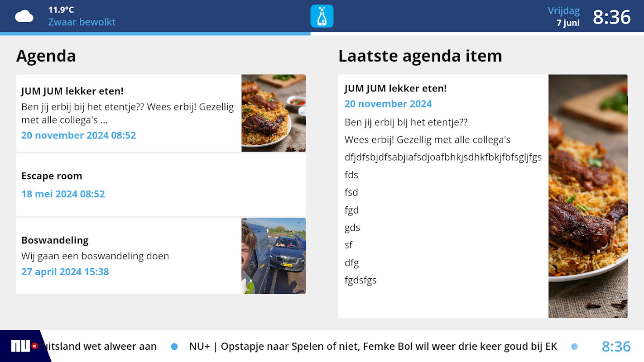This screenshot has height=362, width=644.
Task: Click the 18 mei 2024 08:52 date
Action: tap(63, 194)
